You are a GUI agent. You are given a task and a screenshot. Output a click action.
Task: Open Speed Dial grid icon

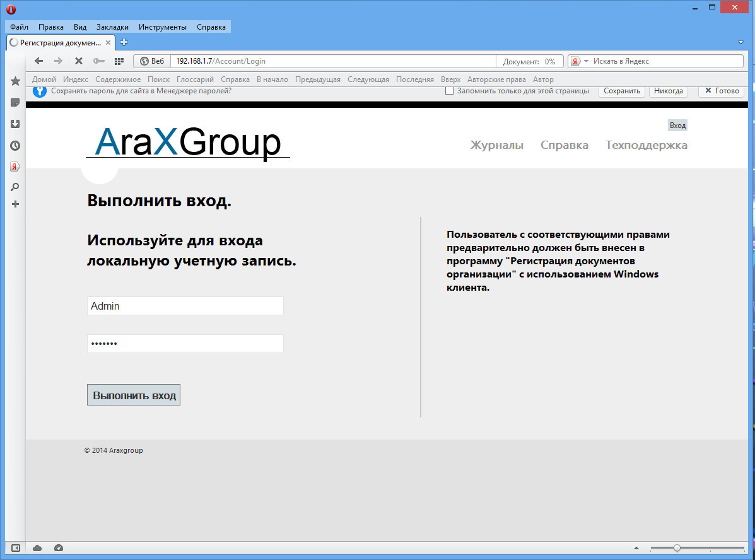coord(119,61)
